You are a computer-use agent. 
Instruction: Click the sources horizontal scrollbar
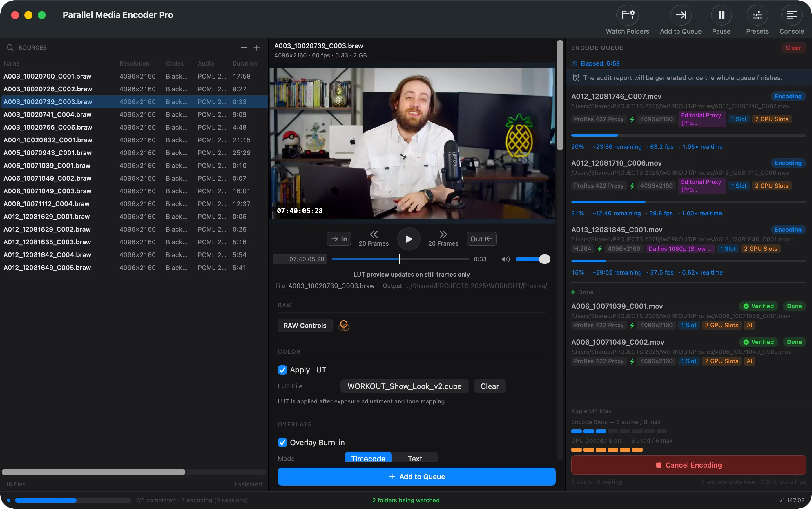94,472
